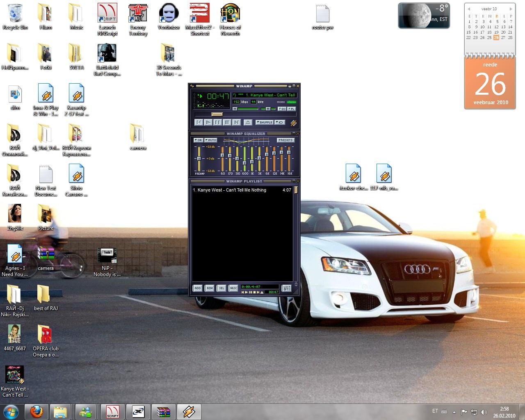Select itzokor che Winamp file icon

pyautogui.click(x=354, y=177)
